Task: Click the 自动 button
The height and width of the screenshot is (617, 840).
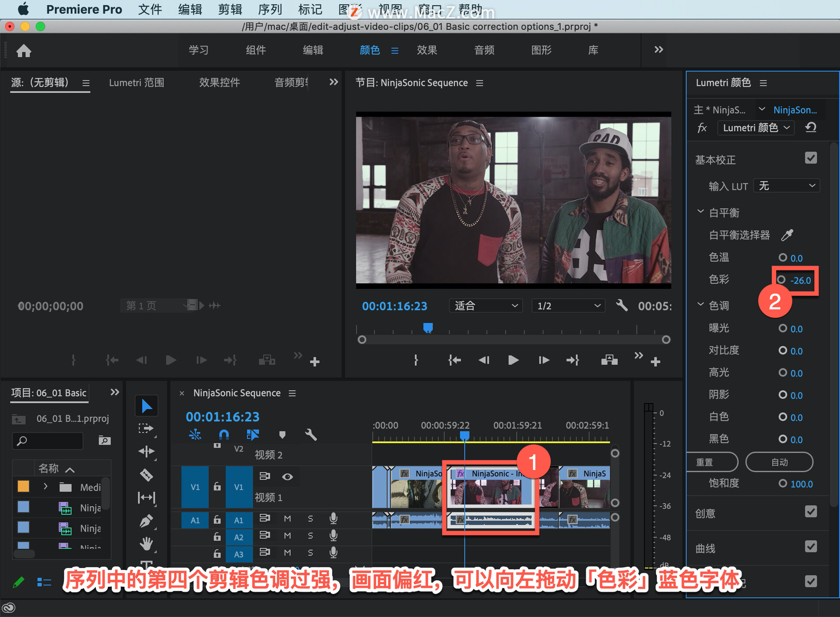Action: click(x=779, y=462)
